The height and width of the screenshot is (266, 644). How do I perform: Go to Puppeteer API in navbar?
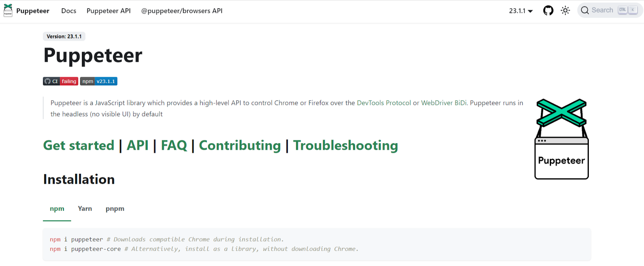tap(109, 11)
